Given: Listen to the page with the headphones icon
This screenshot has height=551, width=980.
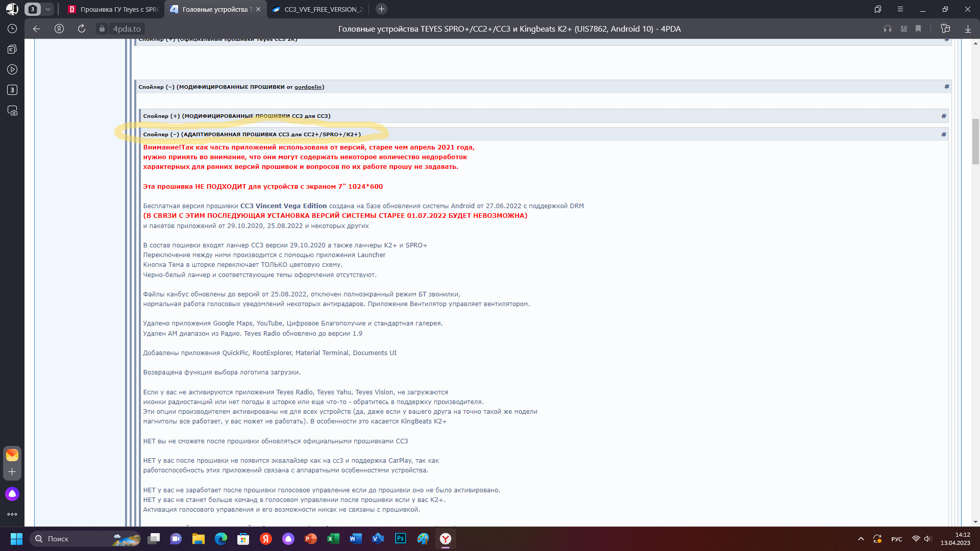Looking at the screenshot, I should 888,29.
